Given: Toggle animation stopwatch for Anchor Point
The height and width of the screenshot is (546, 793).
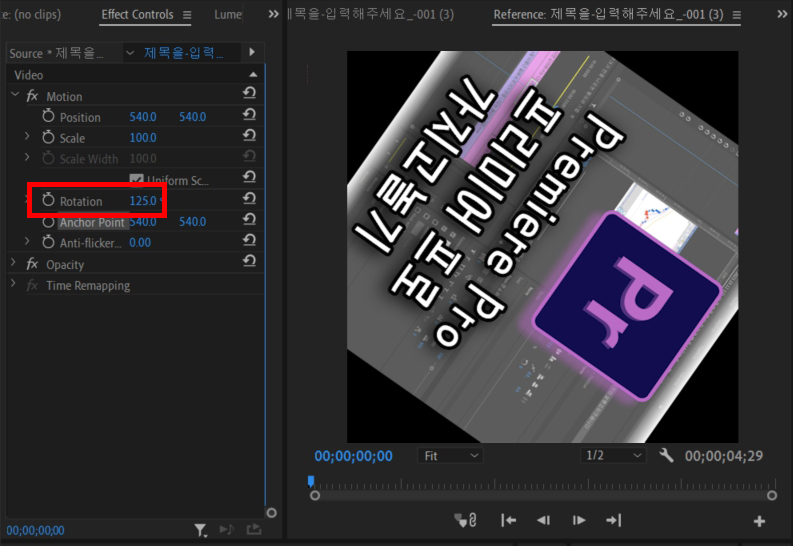Looking at the screenshot, I should (48, 221).
